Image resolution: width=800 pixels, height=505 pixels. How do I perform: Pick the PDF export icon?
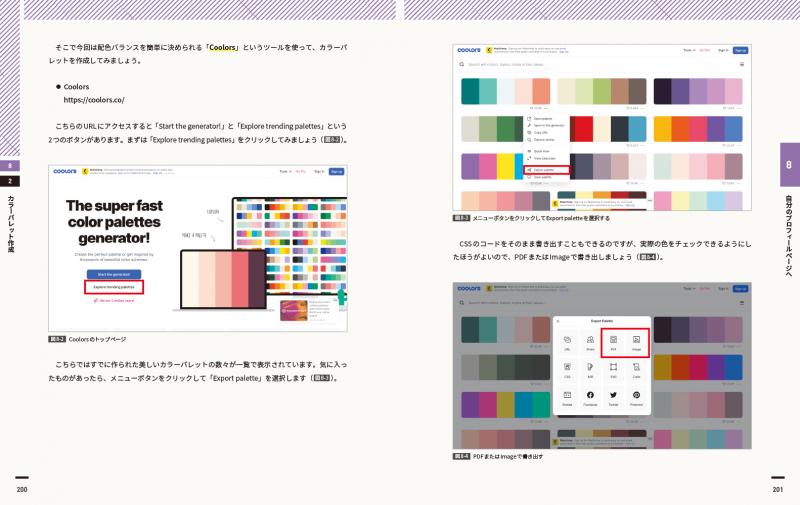coord(613,340)
